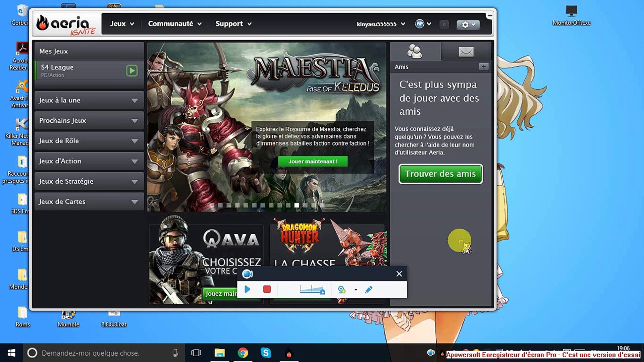Resume recording with the blue play button
Screen dimensions: 644x362
248,289
